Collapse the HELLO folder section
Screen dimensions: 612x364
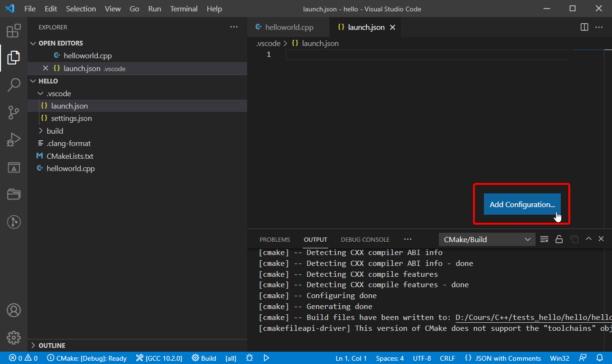tap(33, 81)
